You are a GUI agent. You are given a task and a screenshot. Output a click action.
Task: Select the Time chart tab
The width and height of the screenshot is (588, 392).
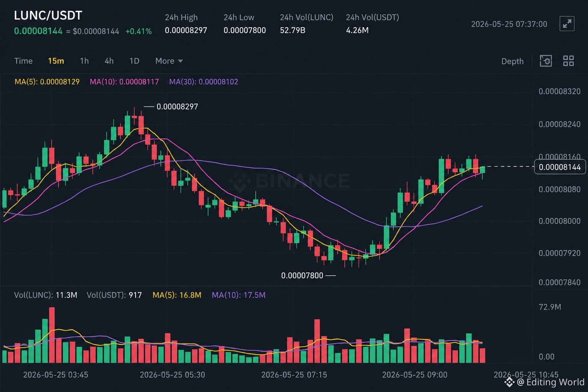23,61
